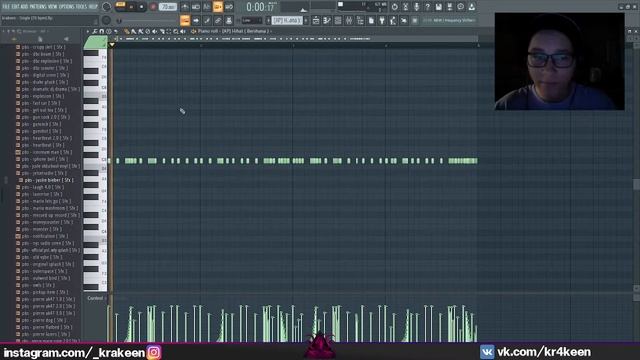Toggle the recording countdown button

click(206, 7)
